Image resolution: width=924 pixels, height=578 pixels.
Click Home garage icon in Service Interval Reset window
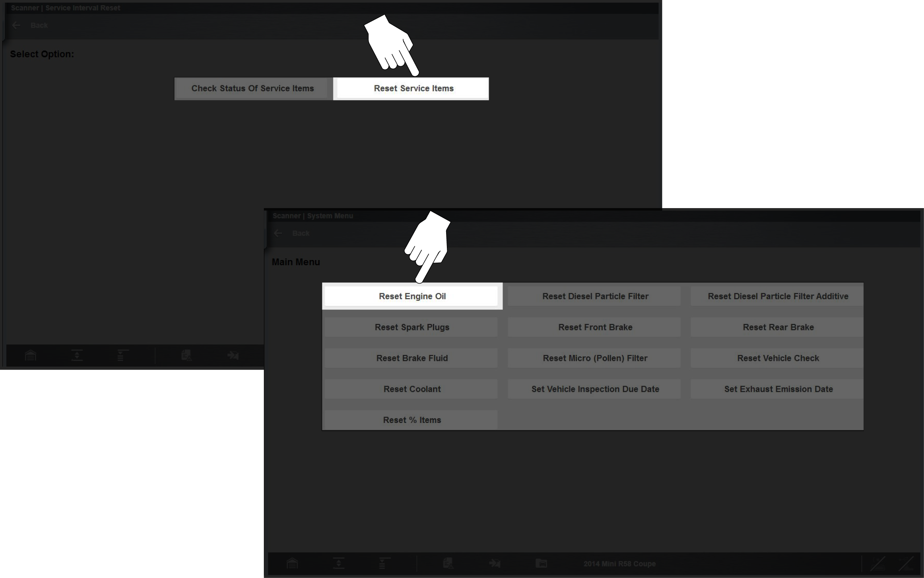pos(31,356)
